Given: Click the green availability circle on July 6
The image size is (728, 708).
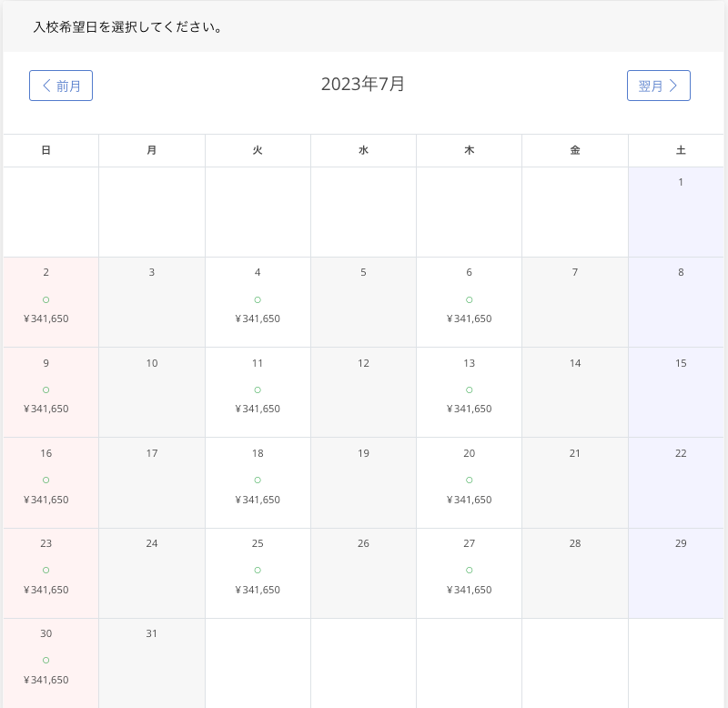Looking at the screenshot, I should click(x=469, y=299).
